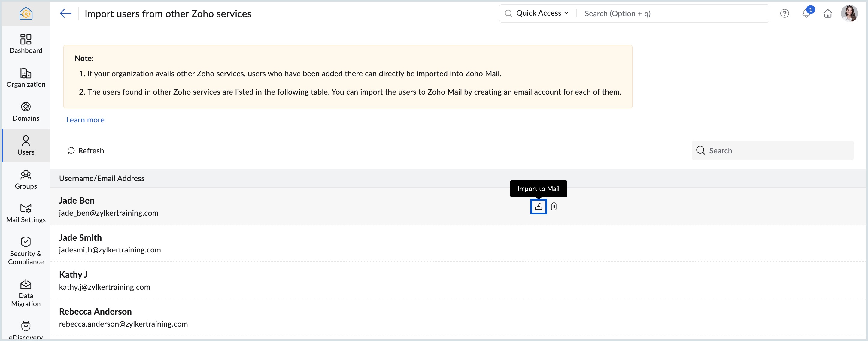Image resolution: width=868 pixels, height=341 pixels.
Task: Click the Import to Mail icon
Action: click(x=538, y=206)
